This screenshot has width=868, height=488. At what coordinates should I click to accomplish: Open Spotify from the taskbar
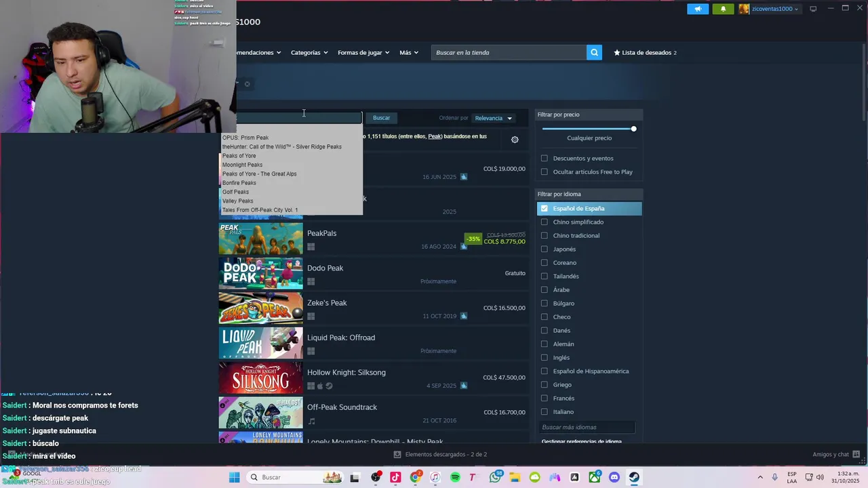pyautogui.click(x=455, y=477)
